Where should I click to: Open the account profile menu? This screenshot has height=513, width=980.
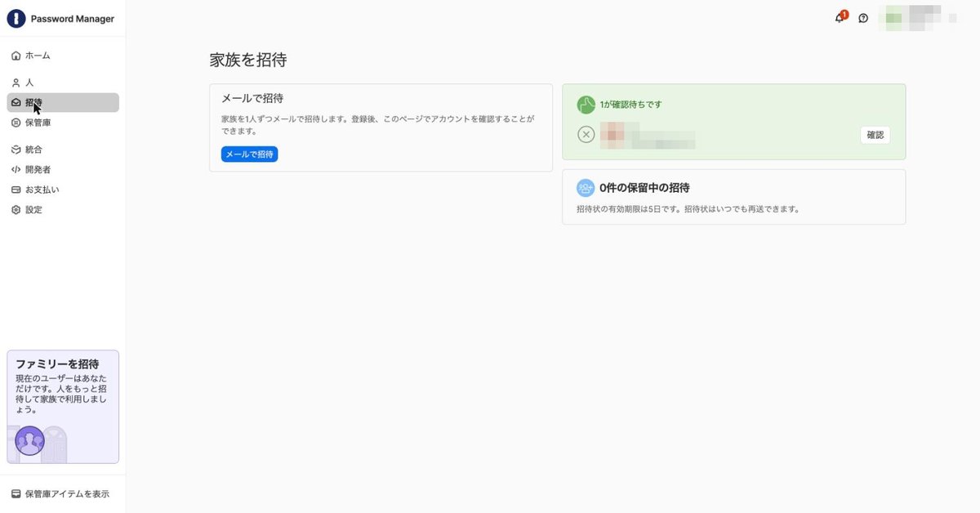(x=920, y=18)
